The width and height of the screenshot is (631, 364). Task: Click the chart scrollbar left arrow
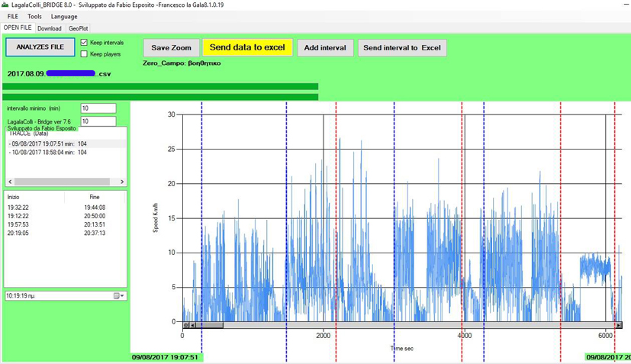(x=192, y=325)
